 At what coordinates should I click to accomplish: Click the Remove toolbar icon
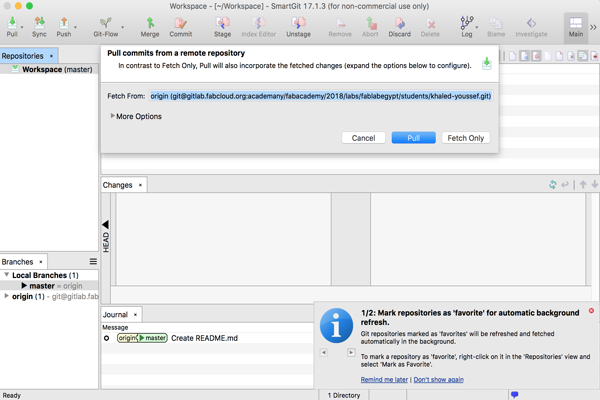[x=340, y=27]
